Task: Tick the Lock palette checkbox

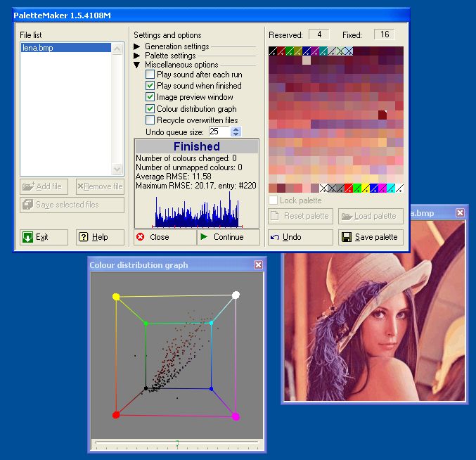Action: click(x=274, y=200)
